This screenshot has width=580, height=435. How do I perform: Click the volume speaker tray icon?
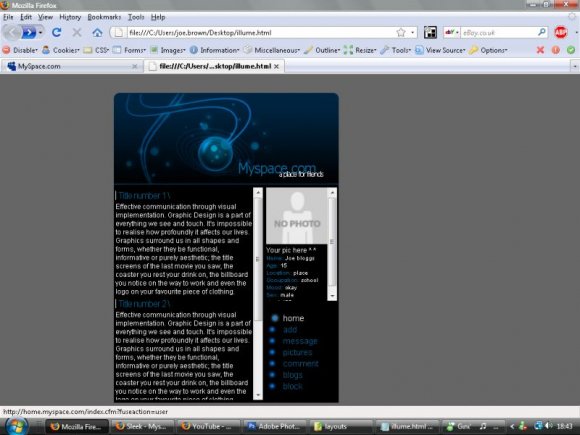pos(549,426)
